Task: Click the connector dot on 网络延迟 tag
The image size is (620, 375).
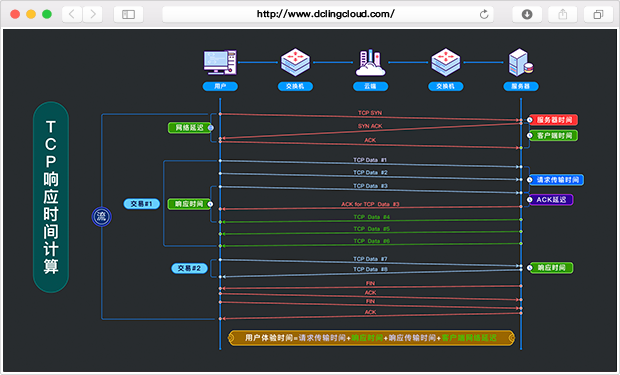Action: tap(211, 127)
